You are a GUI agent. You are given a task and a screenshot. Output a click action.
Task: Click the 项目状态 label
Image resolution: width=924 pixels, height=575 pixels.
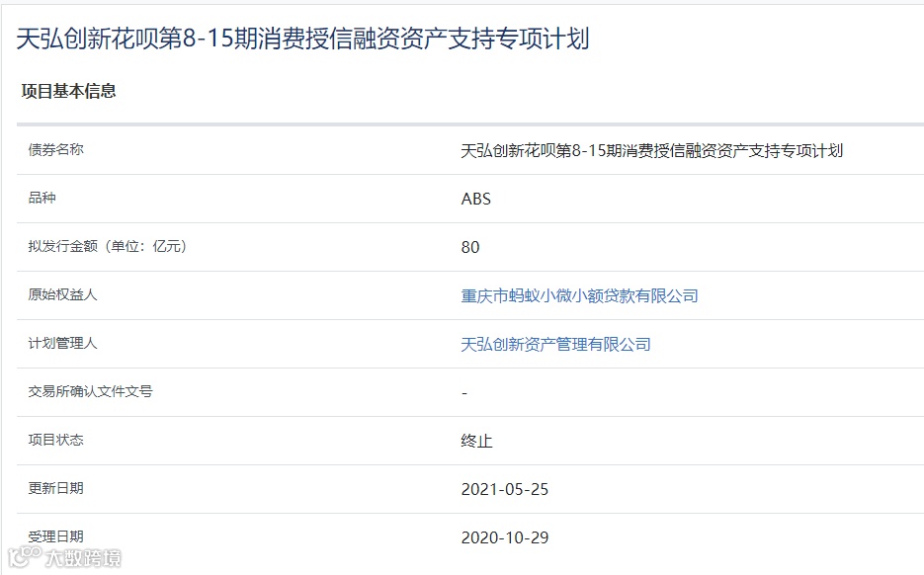tap(56, 440)
